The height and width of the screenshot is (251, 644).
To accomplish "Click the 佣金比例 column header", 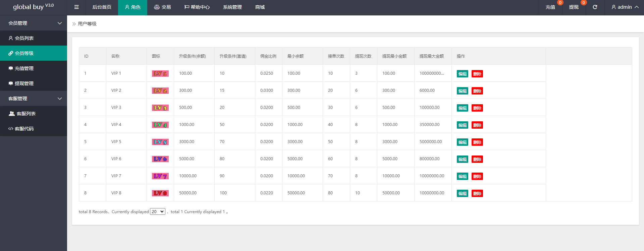I will pyautogui.click(x=268, y=56).
